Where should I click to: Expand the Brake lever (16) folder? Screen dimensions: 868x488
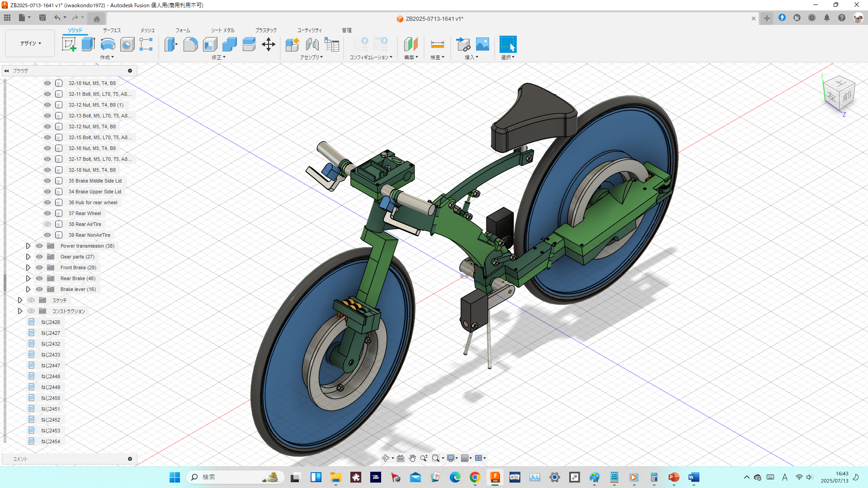click(x=28, y=289)
